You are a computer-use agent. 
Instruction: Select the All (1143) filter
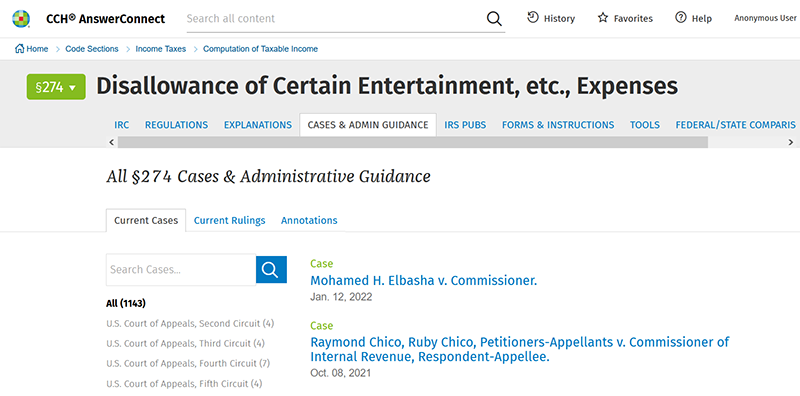[126, 304]
